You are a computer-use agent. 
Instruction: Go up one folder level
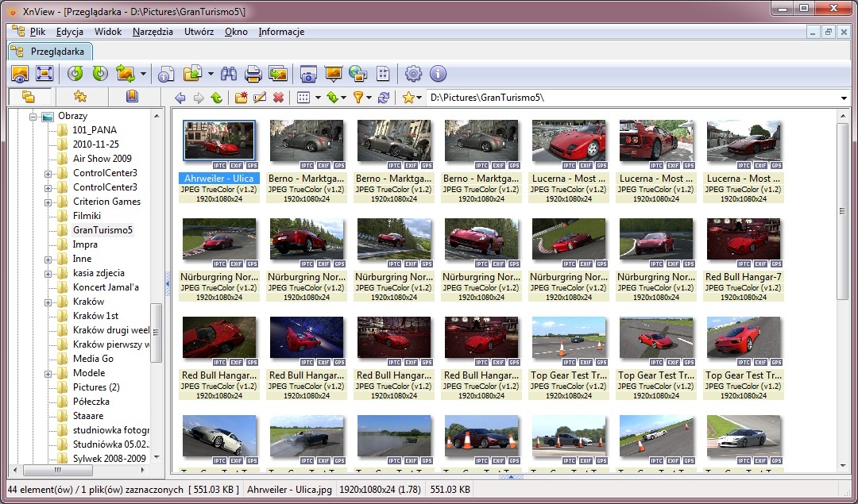(x=217, y=98)
